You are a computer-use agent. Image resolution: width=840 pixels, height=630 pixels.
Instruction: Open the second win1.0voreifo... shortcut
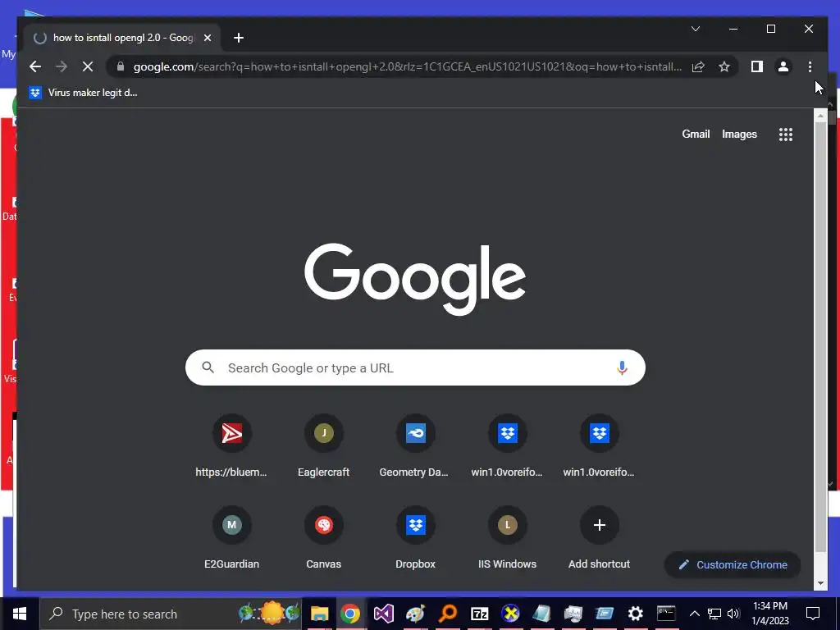[599, 445]
